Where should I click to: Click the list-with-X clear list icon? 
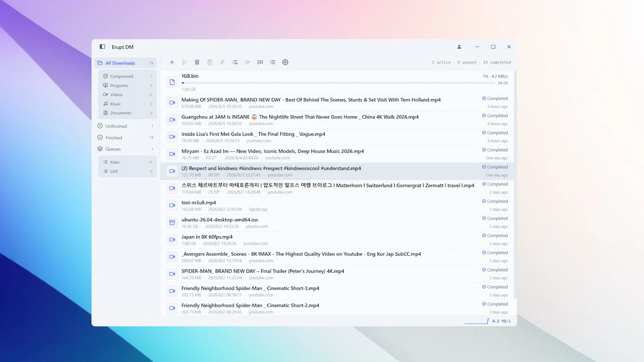[x=235, y=63]
